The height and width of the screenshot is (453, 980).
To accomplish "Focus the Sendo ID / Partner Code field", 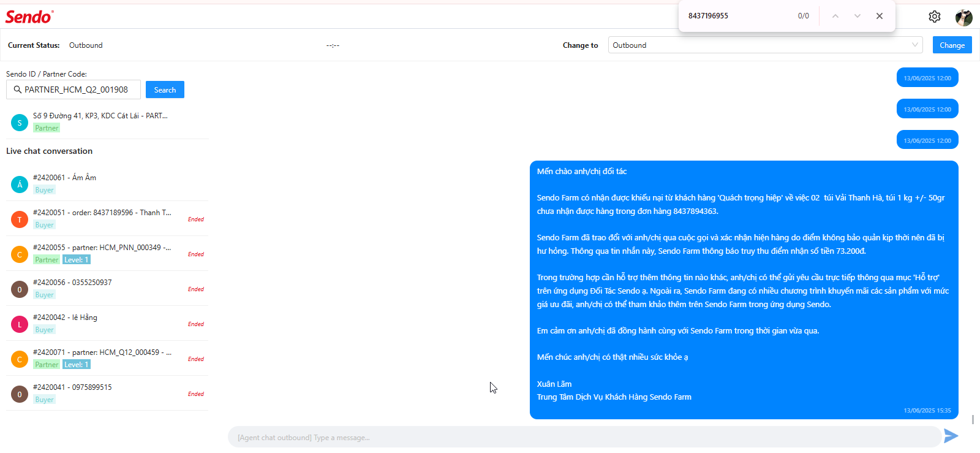I will (73, 89).
